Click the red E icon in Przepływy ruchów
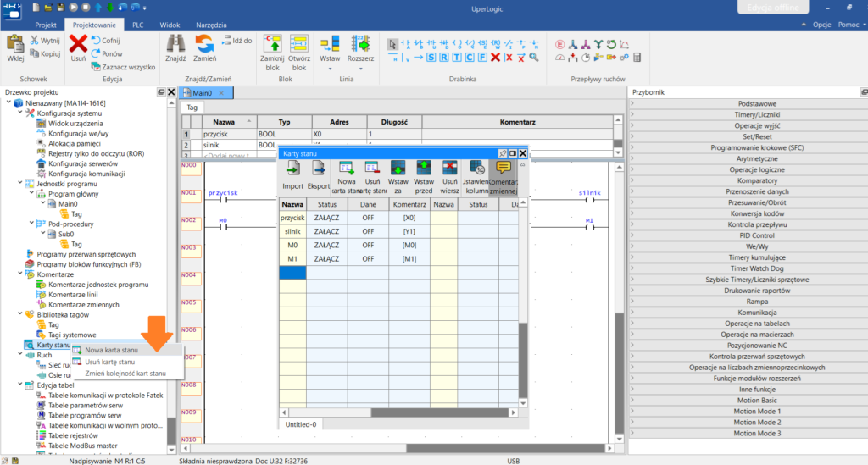Image resolution: width=868 pixels, height=465 pixels. (560, 44)
